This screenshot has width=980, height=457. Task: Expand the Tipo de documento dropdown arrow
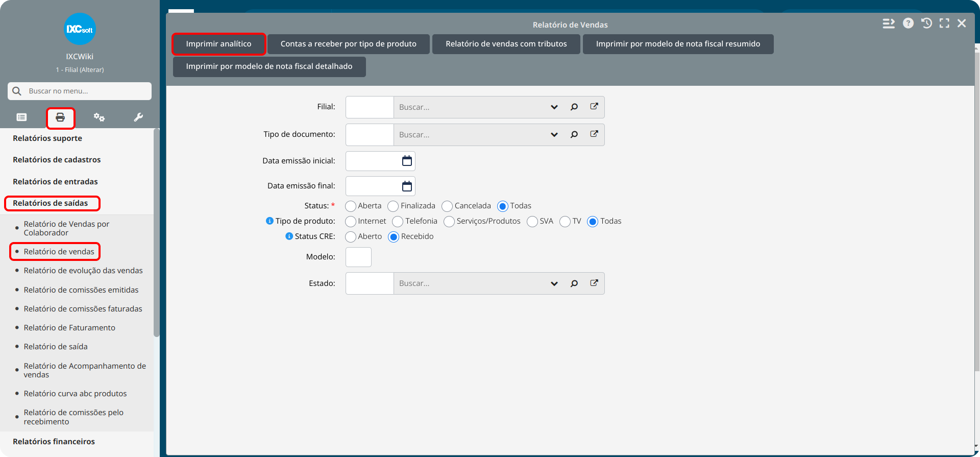click(x=554, y=135)
